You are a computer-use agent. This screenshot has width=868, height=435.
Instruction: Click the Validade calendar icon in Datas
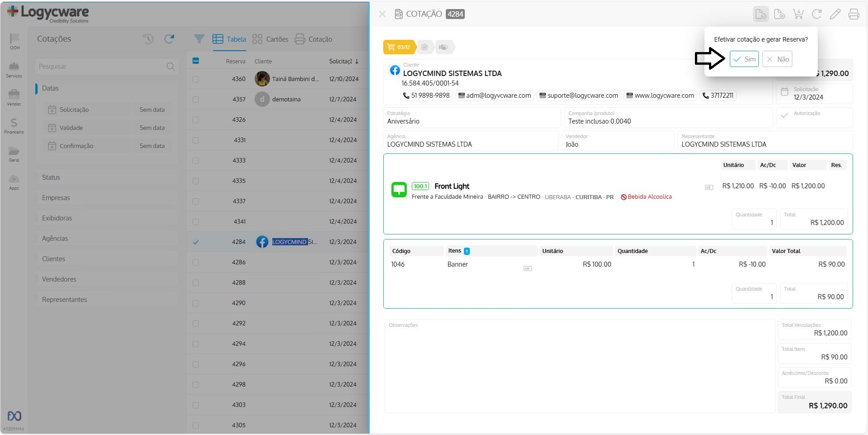point(52,128)
